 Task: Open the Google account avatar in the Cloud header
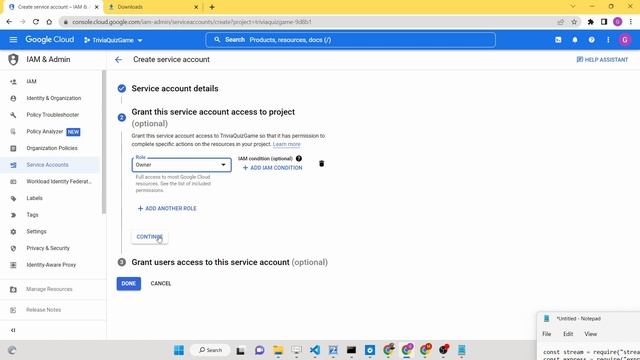[x=624, y=40]
